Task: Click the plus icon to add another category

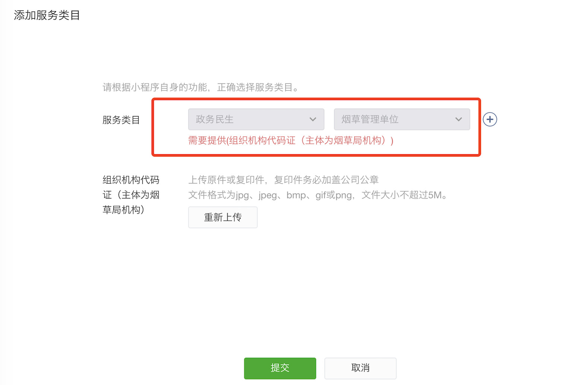Action: [x=490, y=120]
